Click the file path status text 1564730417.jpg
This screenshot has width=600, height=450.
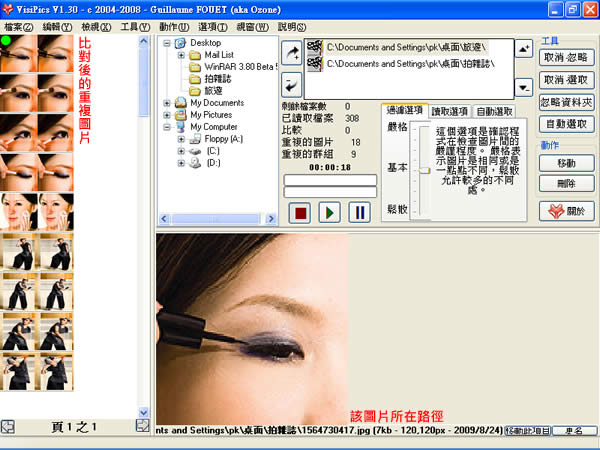coord(329,430)
